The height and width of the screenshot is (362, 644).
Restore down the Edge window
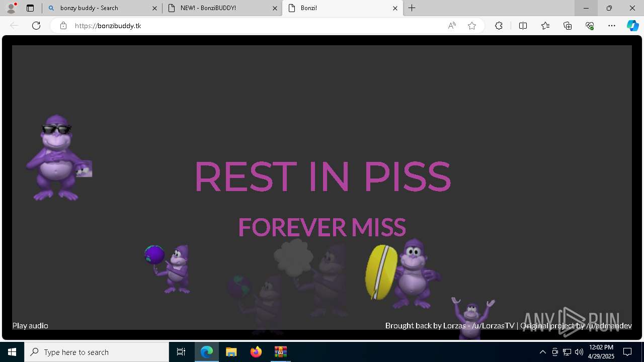click(x=609, y=8)
